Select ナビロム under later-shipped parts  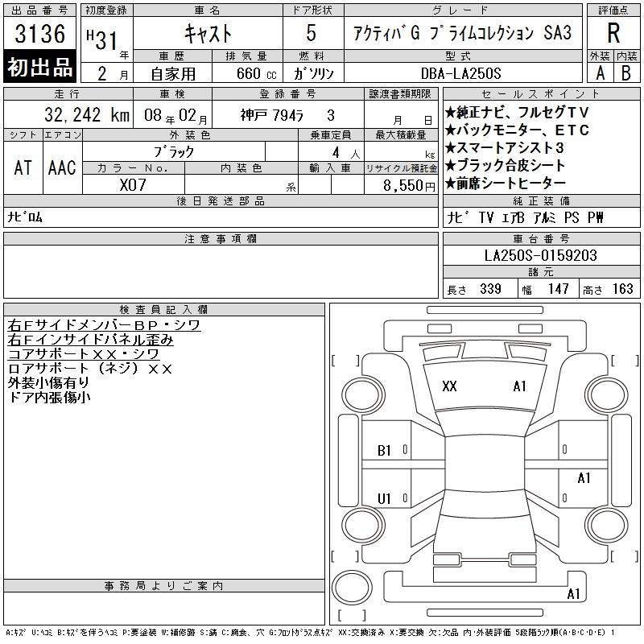point(25,217)
